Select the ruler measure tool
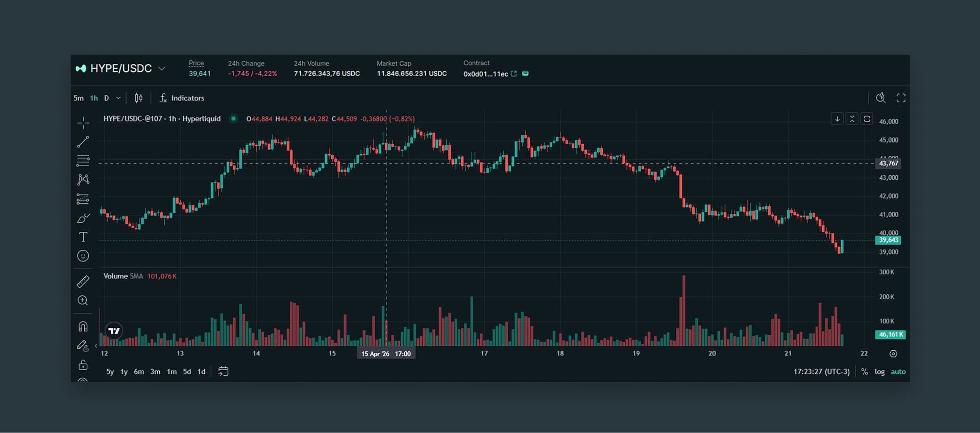 pyautogui.click(x=83, y=281)
